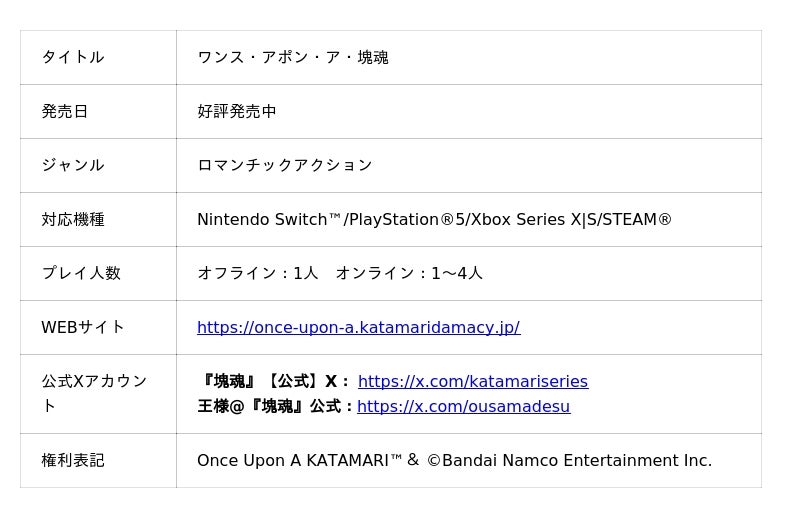Viewport: 800px width, 518px height.
Task: Click the ロマンチックアクション genre text
Action: click(285, 166)
